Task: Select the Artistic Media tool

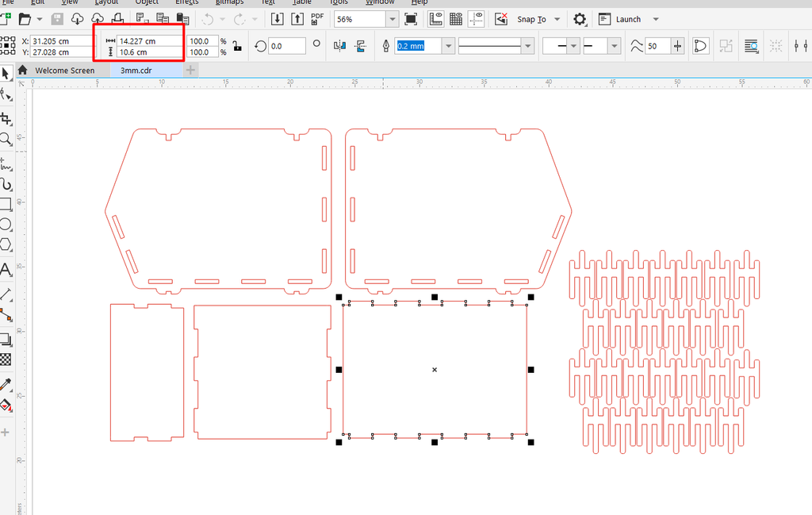Action: [x=6, y=185]
